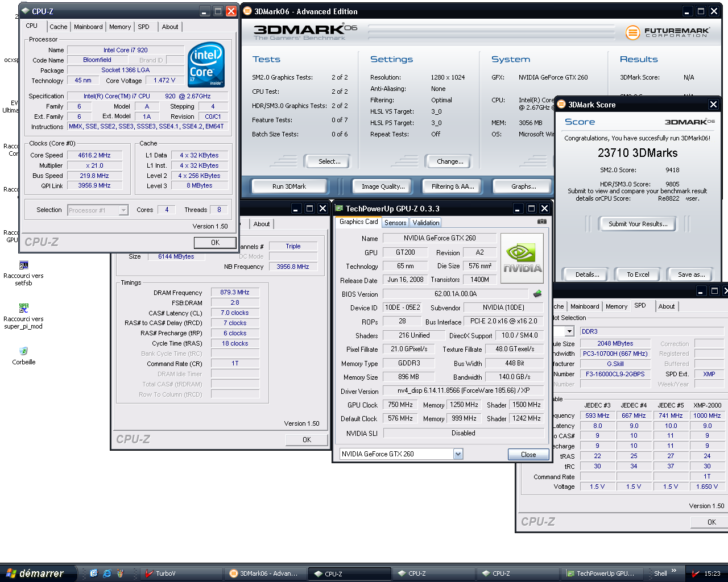
Task: Click the Select... button under Tests
Action: tap(329, 161)
